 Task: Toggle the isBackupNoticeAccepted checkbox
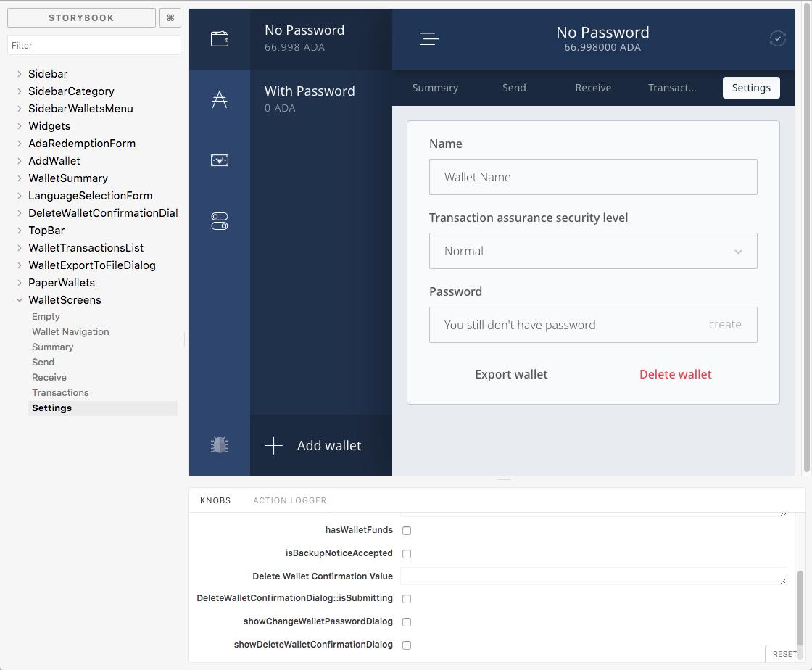[407, 553]
